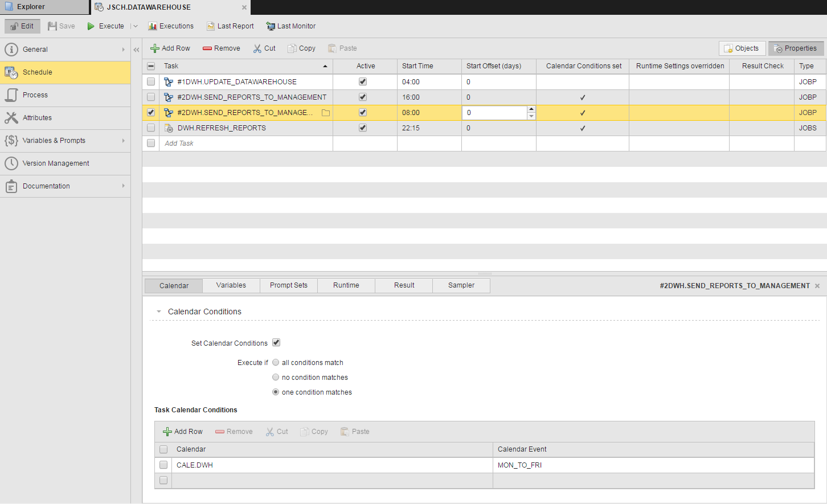The width and height of the screenshot is (827, 504).
Task: Edit the Start Offset field of selected row
Action: tap(494, 113)
